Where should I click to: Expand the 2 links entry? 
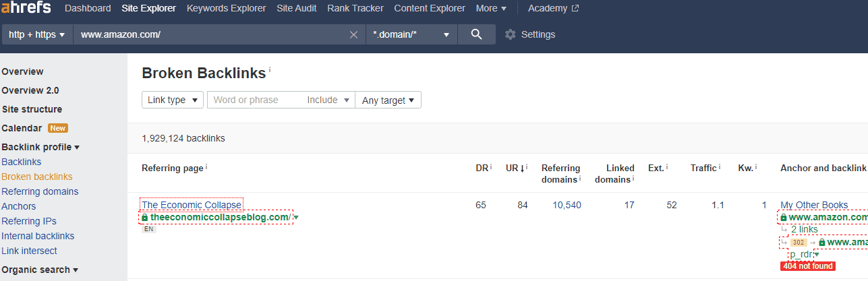[804, 229]
